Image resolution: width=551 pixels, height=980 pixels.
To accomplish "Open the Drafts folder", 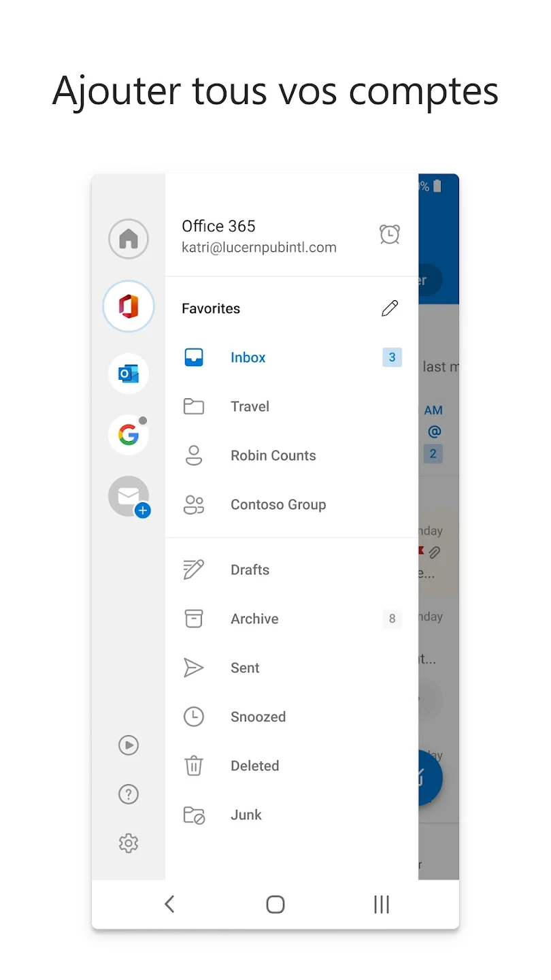I will 250,570.
